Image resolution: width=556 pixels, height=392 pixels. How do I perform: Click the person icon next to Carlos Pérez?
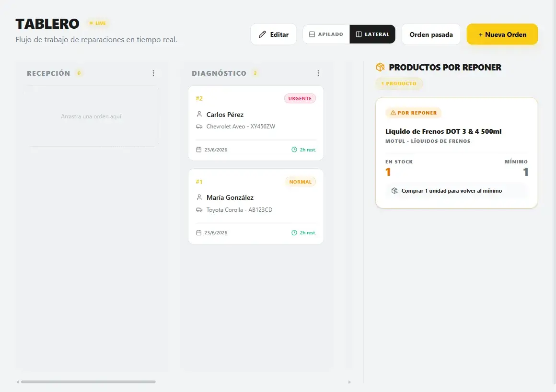click(199, 114)
